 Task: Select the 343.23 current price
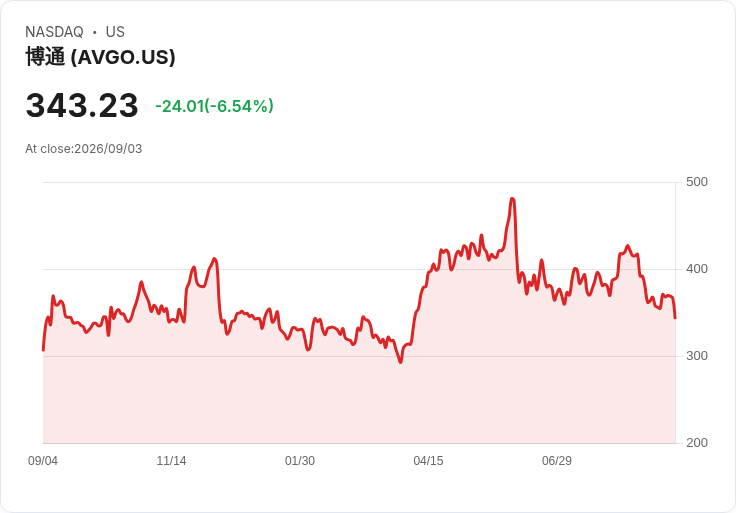82,105
